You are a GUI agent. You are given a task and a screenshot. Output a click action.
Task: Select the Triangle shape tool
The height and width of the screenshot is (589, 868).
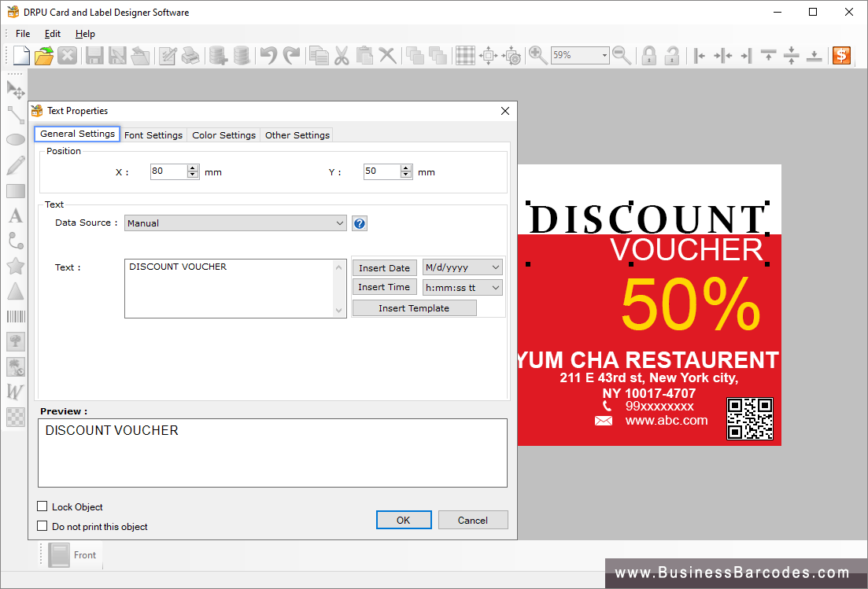click(x=16, y=292)
